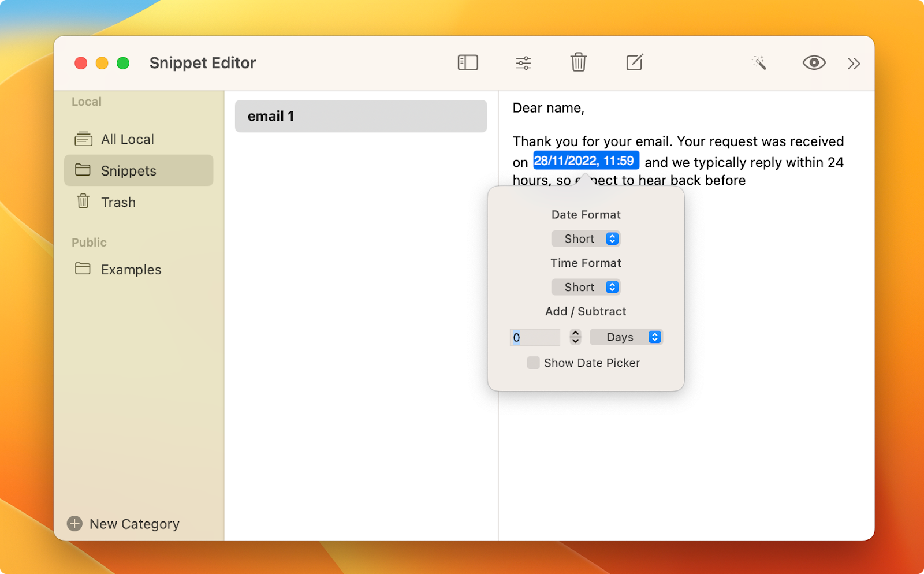Image resolution: width=924 pixels, height=574 pixels.
Task: Increment the Add/Subtract value stepper
Action: click(574, 334)
